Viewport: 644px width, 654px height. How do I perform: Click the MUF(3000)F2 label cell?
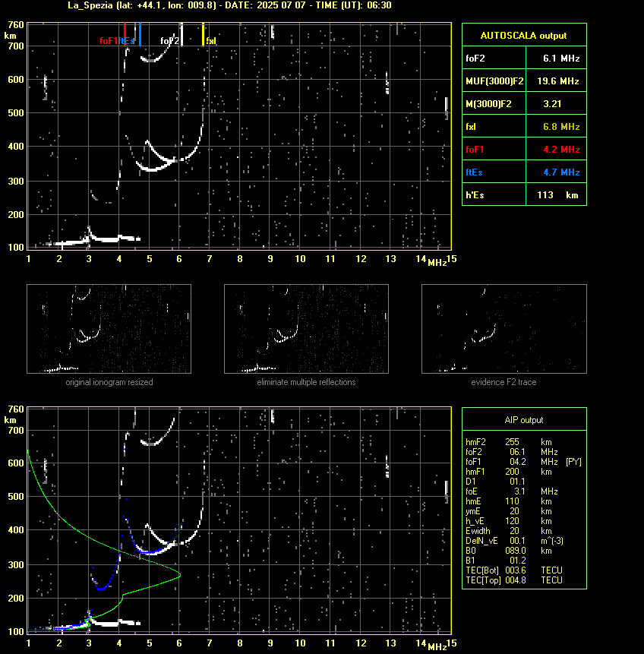494,81
